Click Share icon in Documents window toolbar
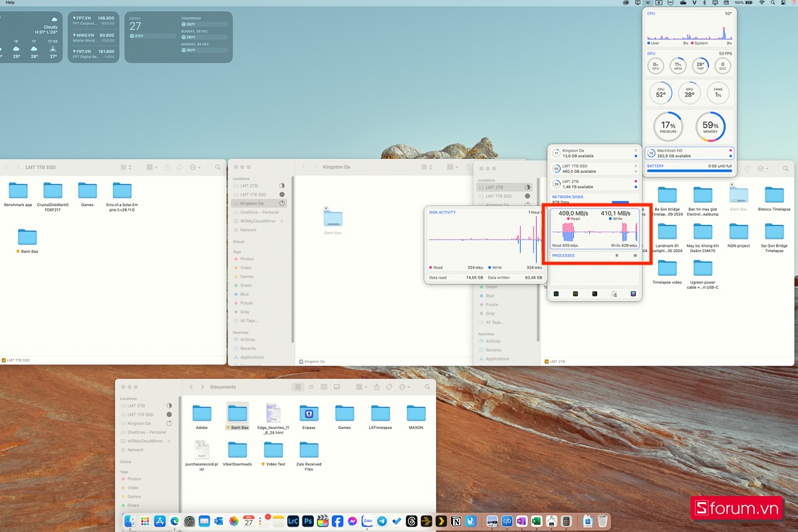This screenshot has height=532, width=798. pos(377,386)
